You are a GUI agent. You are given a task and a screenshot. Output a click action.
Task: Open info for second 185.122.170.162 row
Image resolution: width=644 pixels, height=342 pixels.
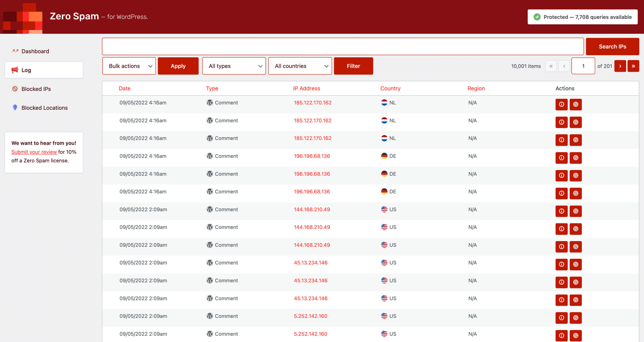pos(561,122)
